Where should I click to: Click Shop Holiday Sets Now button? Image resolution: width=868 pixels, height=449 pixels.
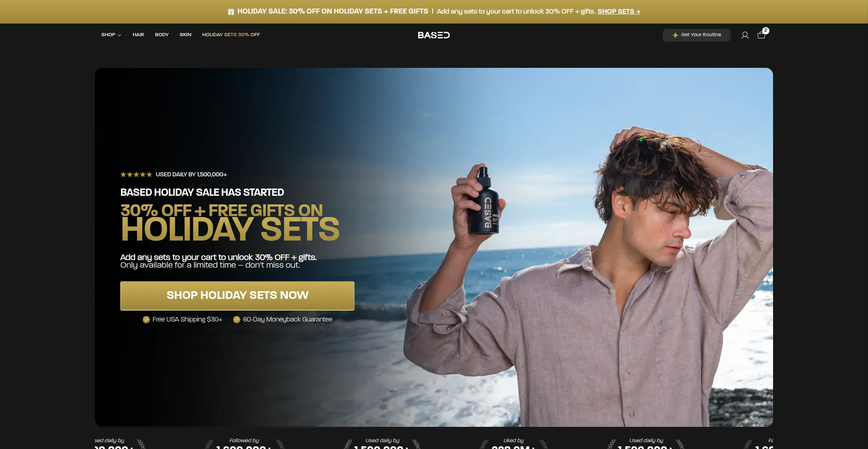tap(237, 296)
